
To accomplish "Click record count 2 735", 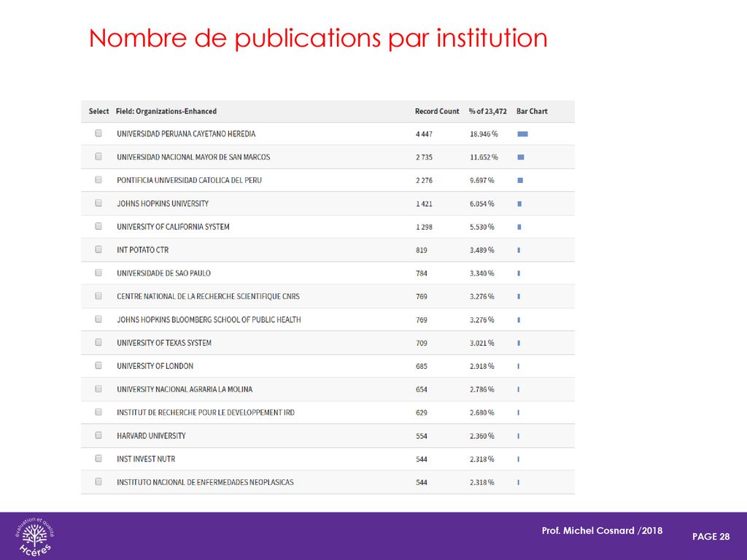I will (424, 157).
